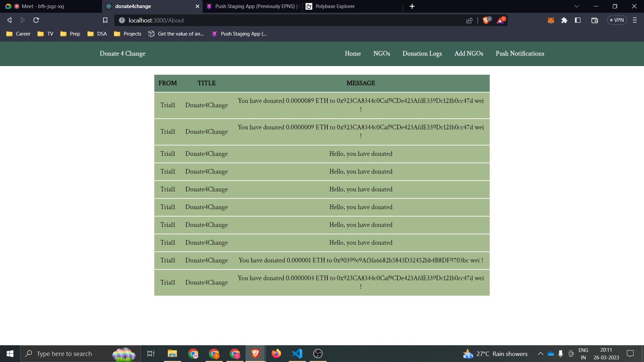Open the Projects bookmarks folder

(x=128, y=34)
